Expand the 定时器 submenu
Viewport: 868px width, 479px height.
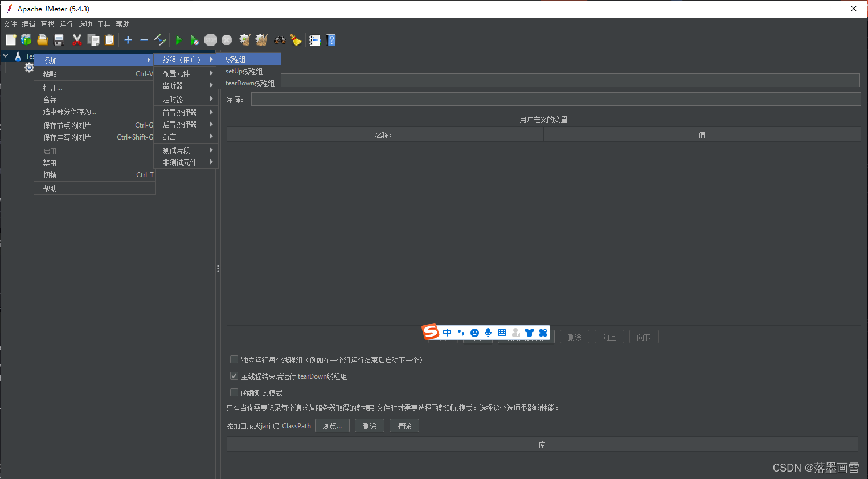click(x=186, y=99)
